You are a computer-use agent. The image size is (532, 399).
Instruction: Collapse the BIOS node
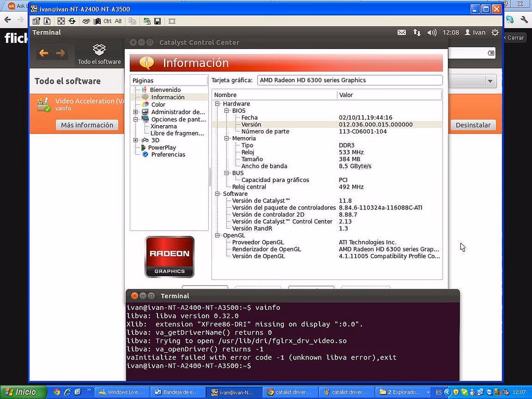click(227, 111)
